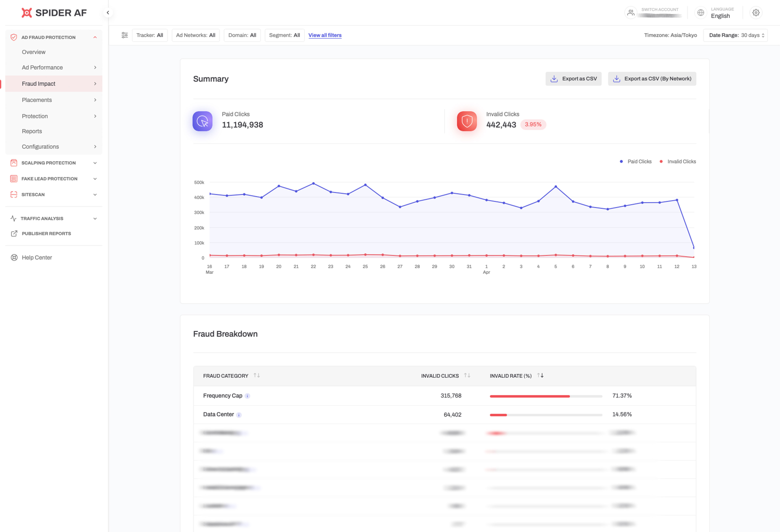Collapse the left sidebar with the chevron toggle
Image resolution: width=780 pixels, height=532 pixels.
pos(108,12)
